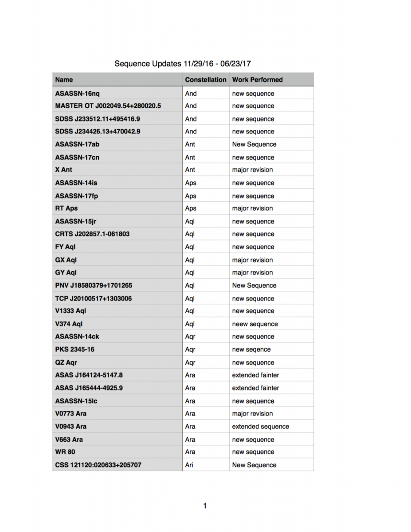Click the CSS 121120:020633+205707 entry
The height and width of the screenshot is (532, 411).
tap(98, 465)
